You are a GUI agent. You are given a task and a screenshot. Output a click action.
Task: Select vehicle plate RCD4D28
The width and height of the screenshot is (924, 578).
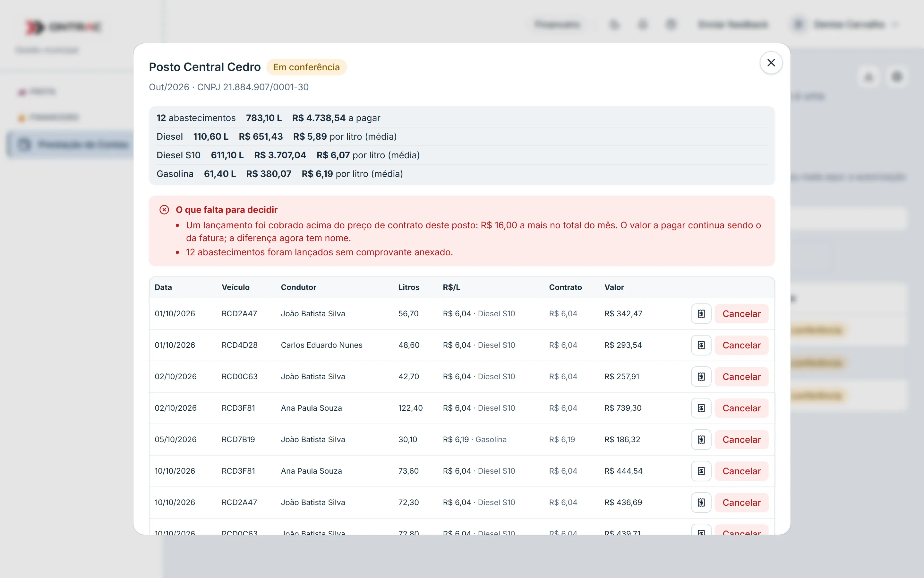pos(239,345)
